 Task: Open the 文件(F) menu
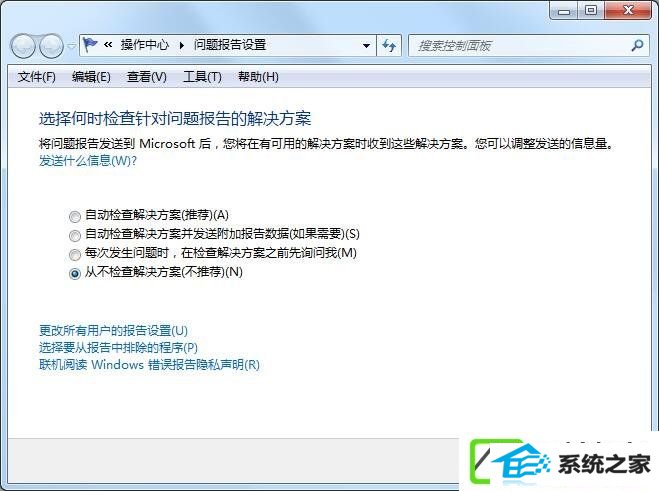tap(37, 77)
